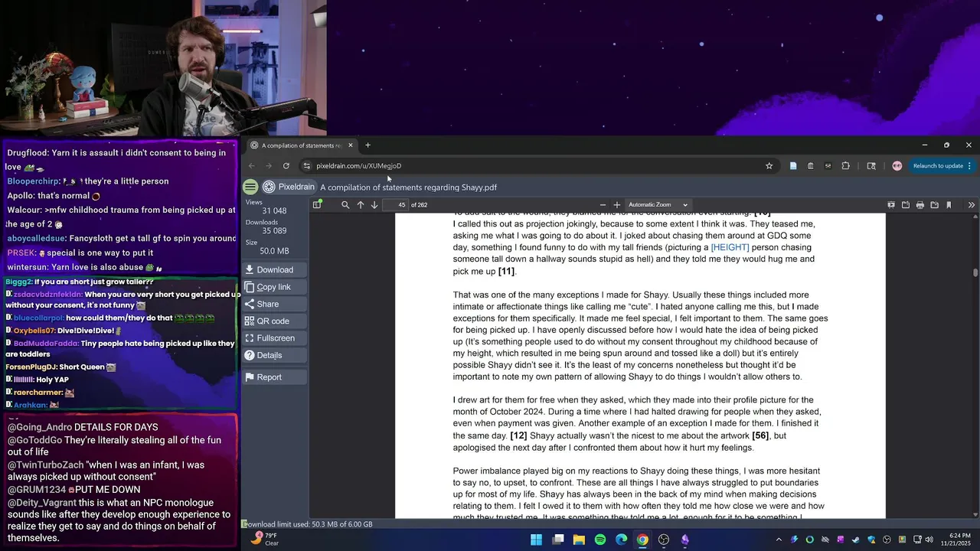Open the weather widget showing 79°F
980x551 pixels.
click(266, 539)
